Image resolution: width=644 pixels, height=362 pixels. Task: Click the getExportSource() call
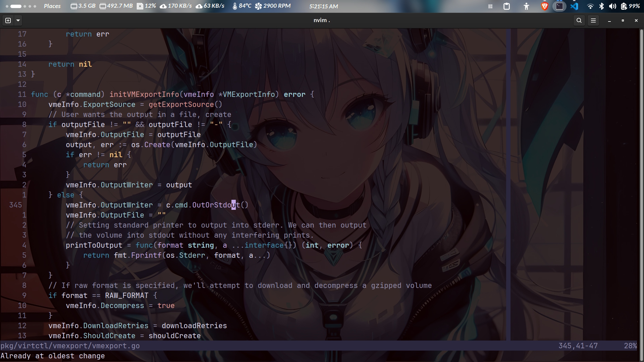pos(185,104)
